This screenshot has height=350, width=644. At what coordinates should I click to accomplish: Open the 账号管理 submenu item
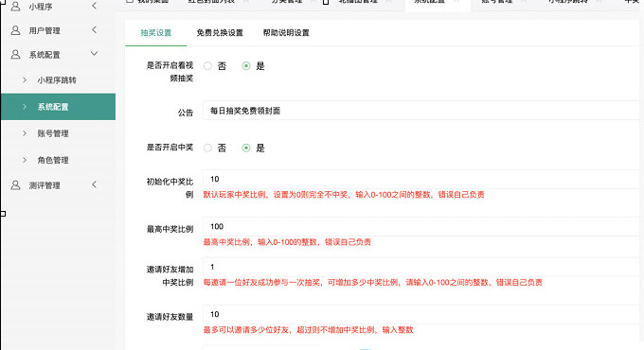coord(59,133)
